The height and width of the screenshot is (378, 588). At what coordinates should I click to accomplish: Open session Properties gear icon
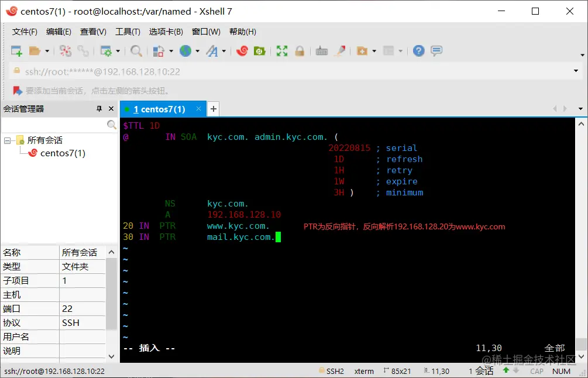[x=106, y=51]
